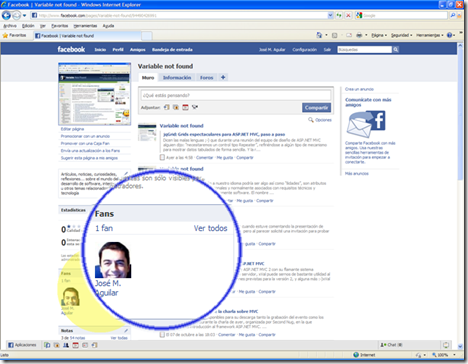
Task: Open the arrow beside the Print icon
Action: [x=366, y=35]
